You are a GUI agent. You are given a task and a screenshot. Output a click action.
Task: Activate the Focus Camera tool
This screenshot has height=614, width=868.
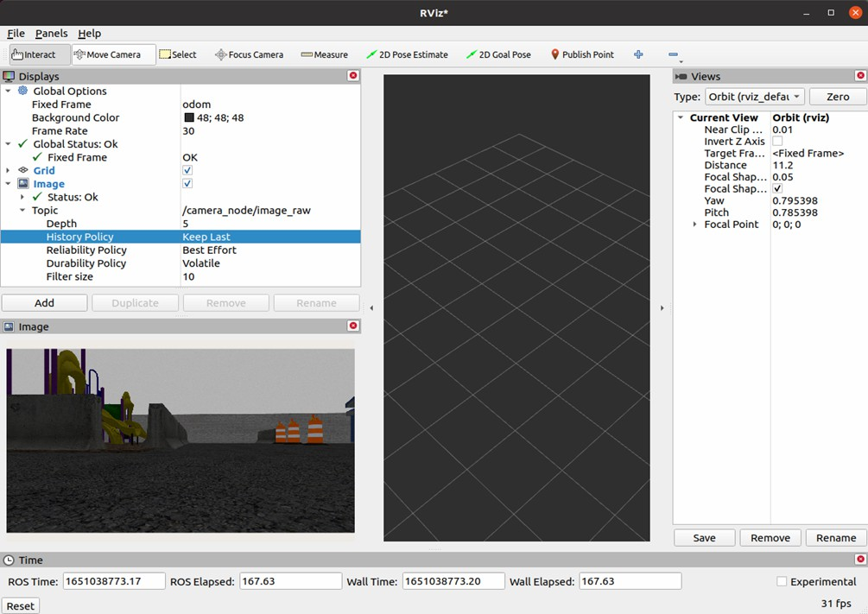click(x=249, y=54)
